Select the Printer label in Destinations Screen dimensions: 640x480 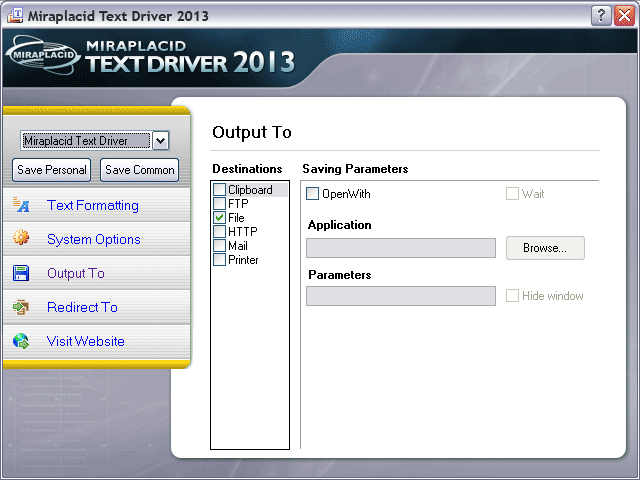click(x=243, y=260)
